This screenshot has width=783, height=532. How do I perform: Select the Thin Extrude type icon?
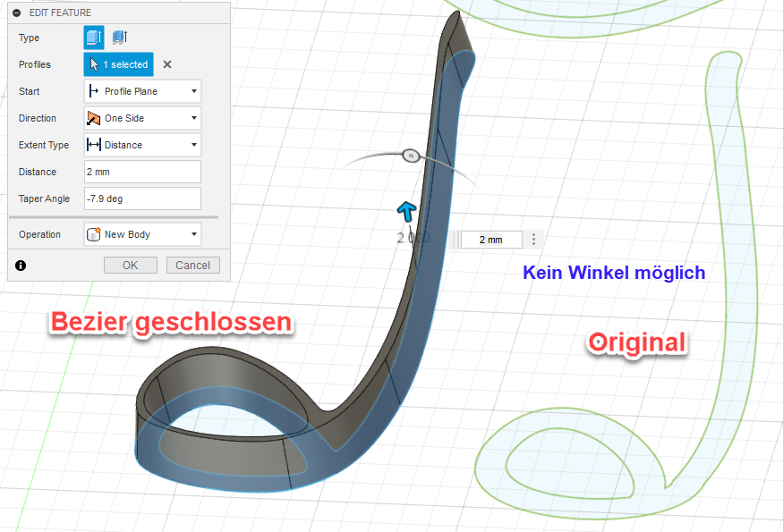(x=120, y=37)
